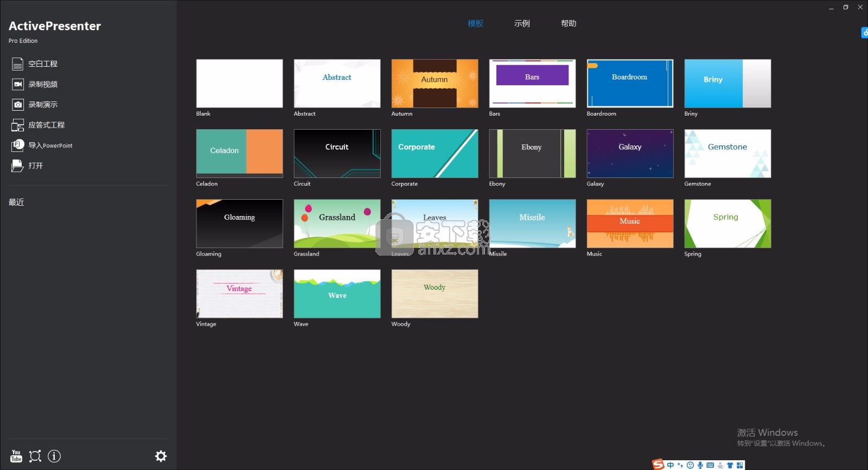
Task: Select the Celadon template thumbnail
Action: (239, 154)
